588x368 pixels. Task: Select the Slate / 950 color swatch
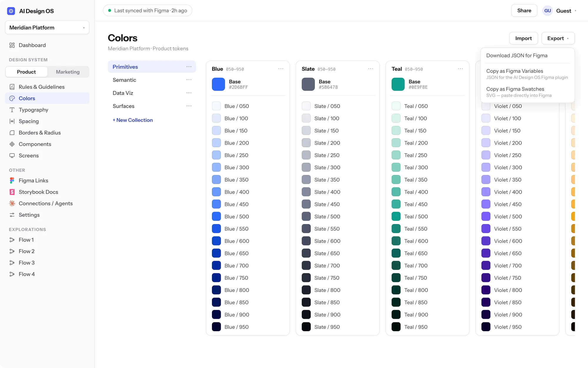[306, 327]
